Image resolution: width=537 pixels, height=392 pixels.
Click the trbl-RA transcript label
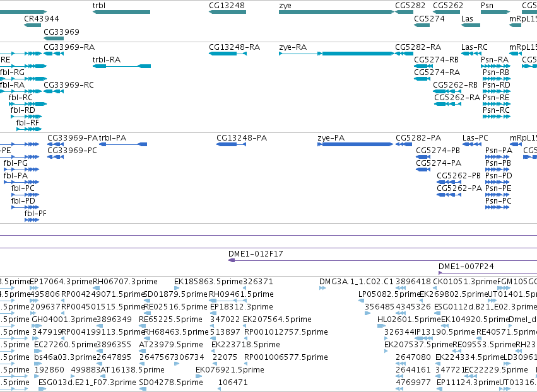click(x=107, y=59)
